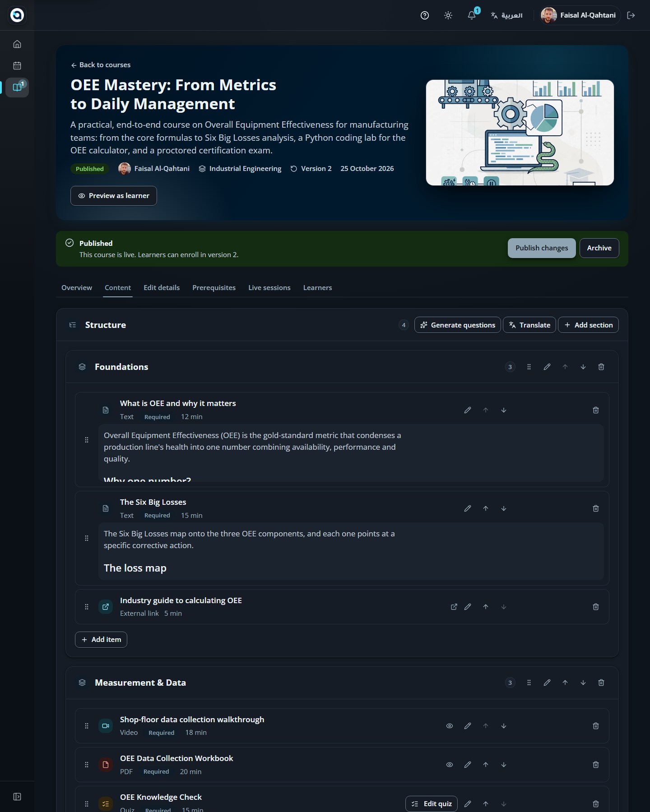
Task: Edit 'Industry guide to calculating OEE' item
Action: (x=468, y=607)
